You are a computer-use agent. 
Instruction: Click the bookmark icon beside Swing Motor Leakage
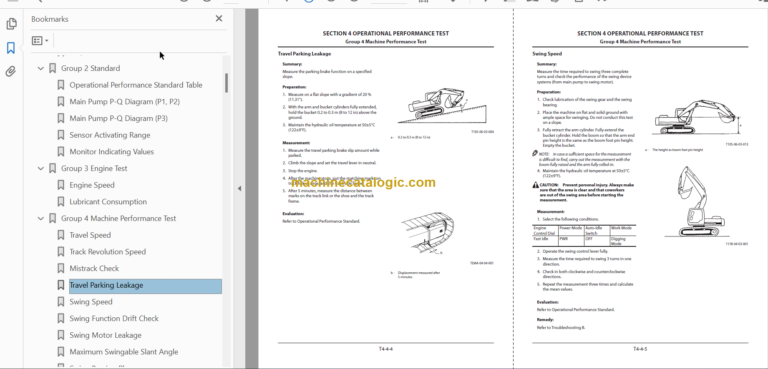pyautogui.click(x=61, y=335)
